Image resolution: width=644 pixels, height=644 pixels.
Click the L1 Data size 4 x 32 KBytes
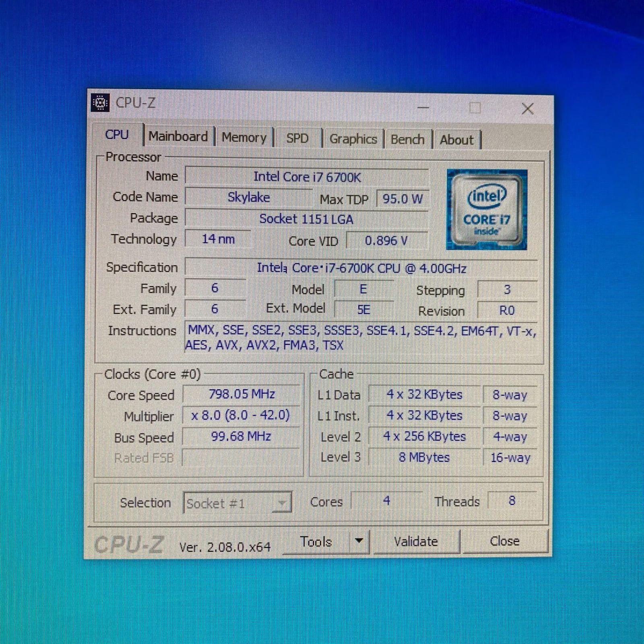pos(425,394)
